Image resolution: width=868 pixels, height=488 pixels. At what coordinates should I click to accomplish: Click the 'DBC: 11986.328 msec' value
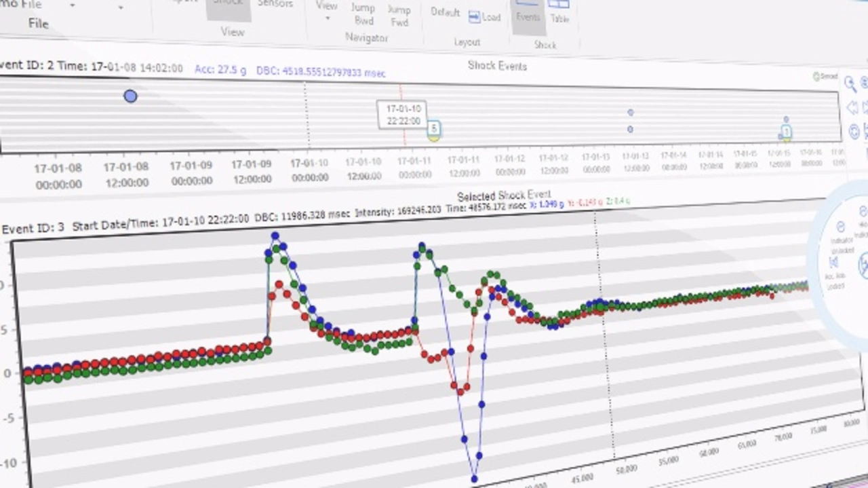click(302, 215)
